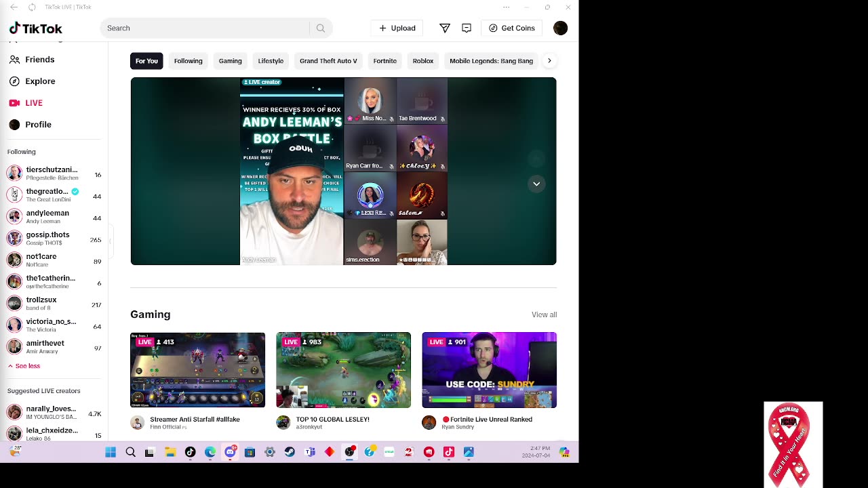Switch to the Following tab
The height and width of the screenshot is (488, 868).
188,61
